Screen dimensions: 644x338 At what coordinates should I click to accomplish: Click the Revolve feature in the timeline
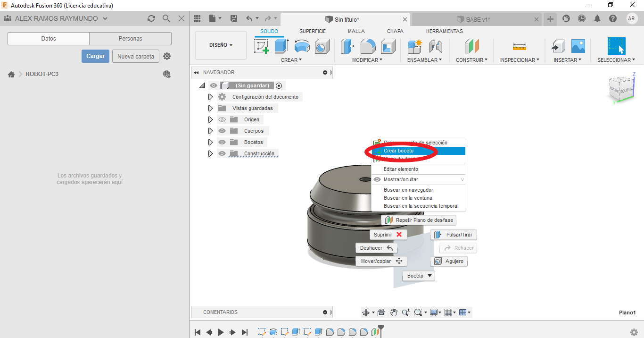tap(273, 332)
